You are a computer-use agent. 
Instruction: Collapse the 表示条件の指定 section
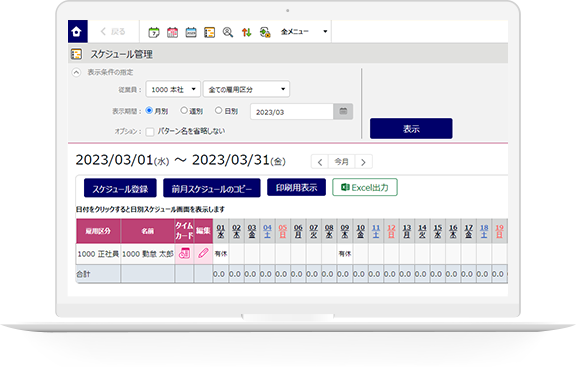76,72
